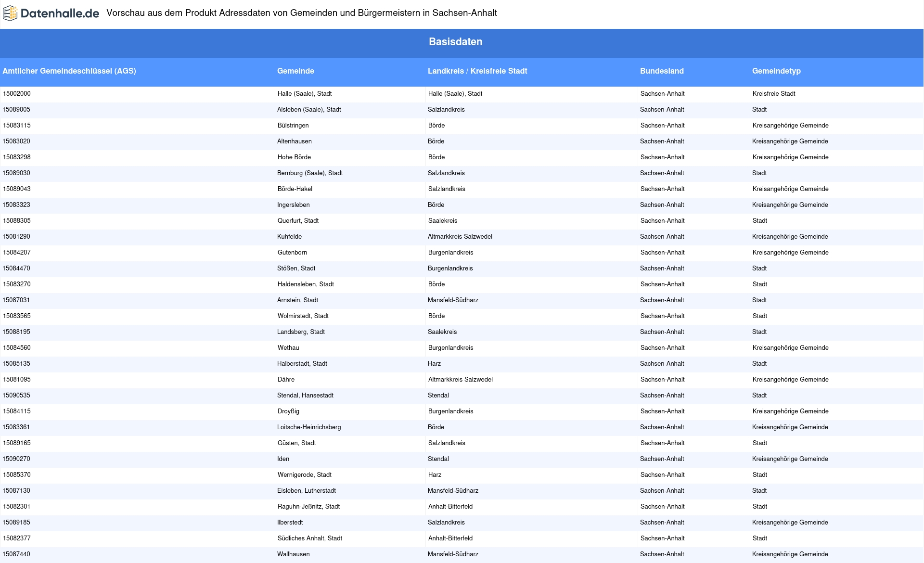The image size is (924, 563).
Task: Click the Droyßig cell
Action: (288, 411)
